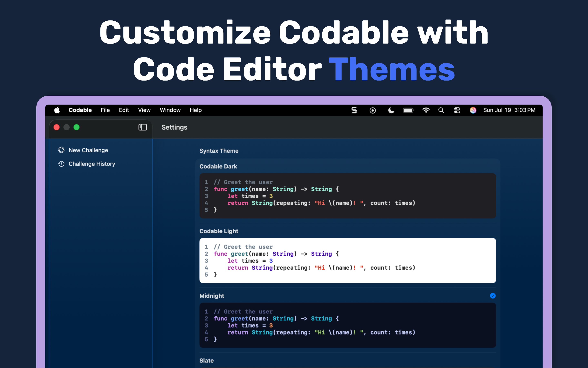This screenshot has width=588, height=368.
Task: Choose the Midnight theme code preview
Action: [x=347, y=325]
